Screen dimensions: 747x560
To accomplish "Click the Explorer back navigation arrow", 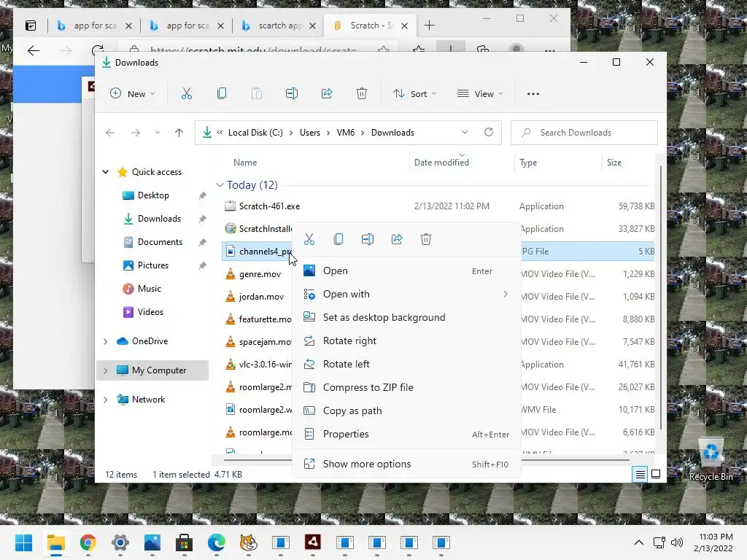I will pyautogui.click(x=110, y=133).
